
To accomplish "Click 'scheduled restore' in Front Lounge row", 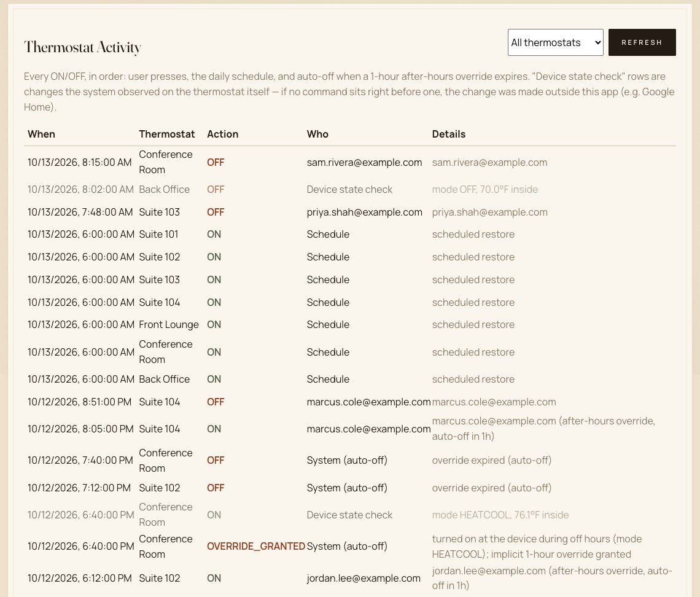I will pyautogui.click(x=473, y=325).
